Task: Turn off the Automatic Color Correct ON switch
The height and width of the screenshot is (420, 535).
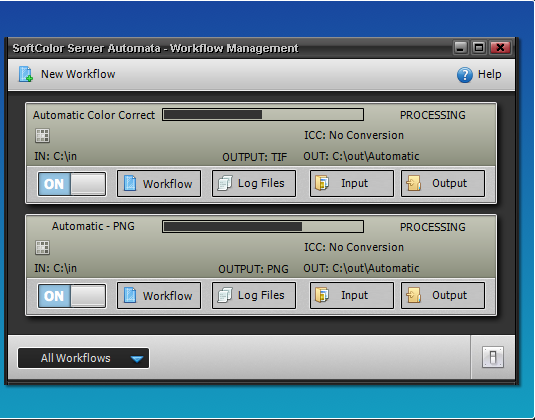Action: point(72,184)
